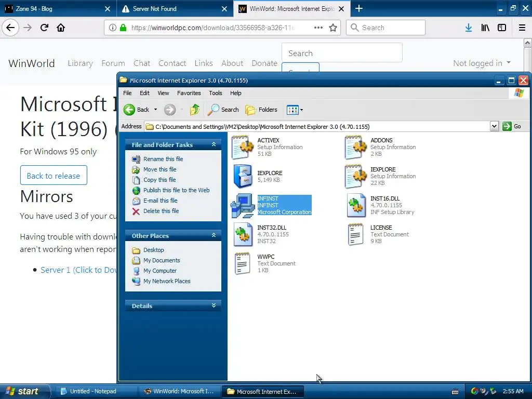Click the Explorer Forward arrow icon
This screenshot has width=532, height=399.
point(170,110)
